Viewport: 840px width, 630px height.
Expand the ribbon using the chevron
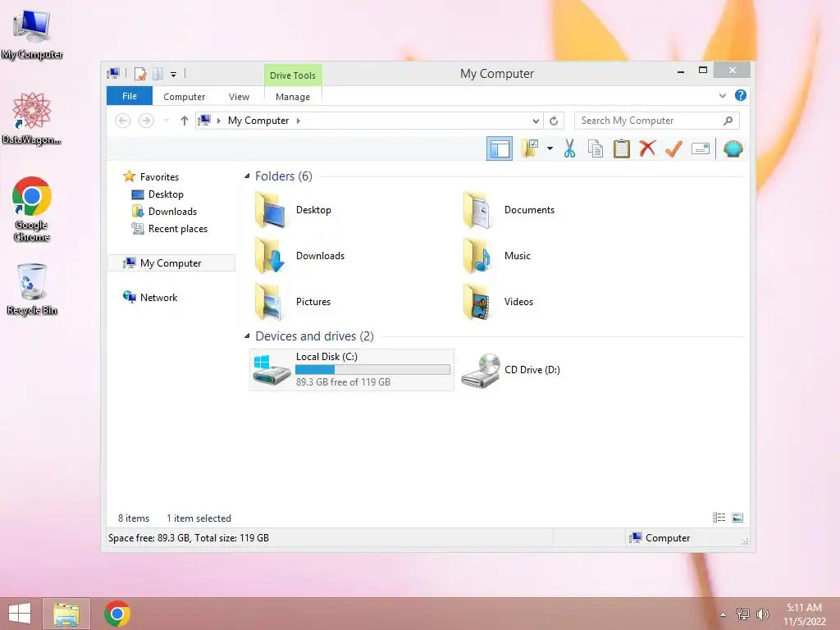[722, 95]
